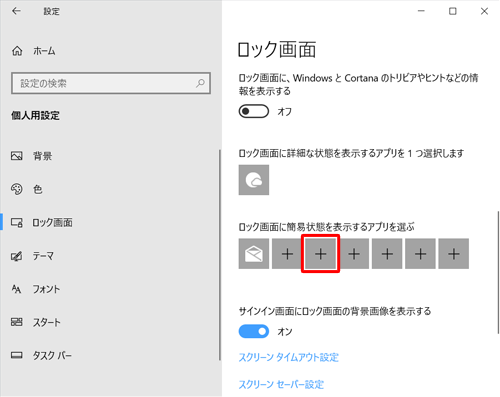Open スクリーン タイムアウト設定 link
Screen dimensions: 500x397
[289, 357]
